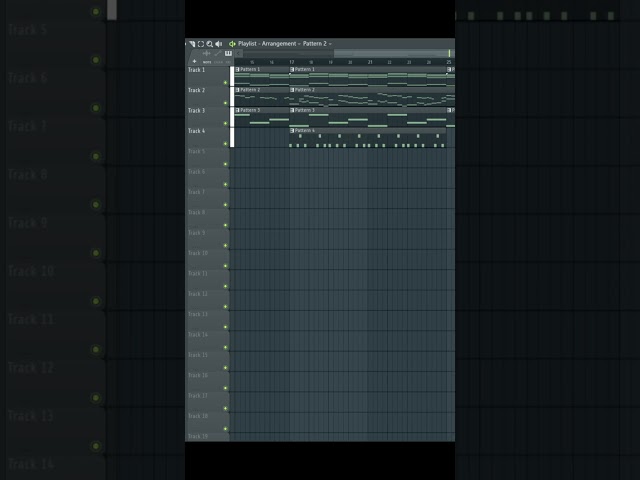640x480 pixels.
Task: Open the Pattern 2 selector dropdown
Action: click(x=317, y=44)
